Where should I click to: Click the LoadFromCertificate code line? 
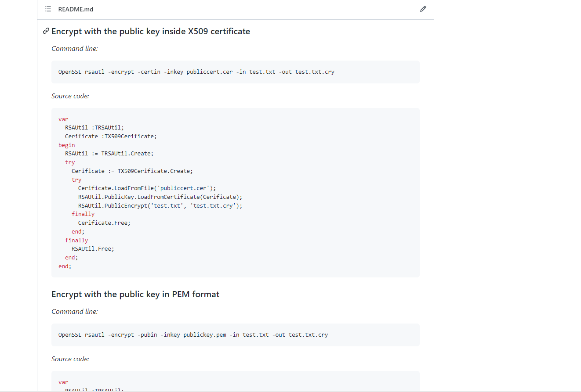click(x=160, y=197)
